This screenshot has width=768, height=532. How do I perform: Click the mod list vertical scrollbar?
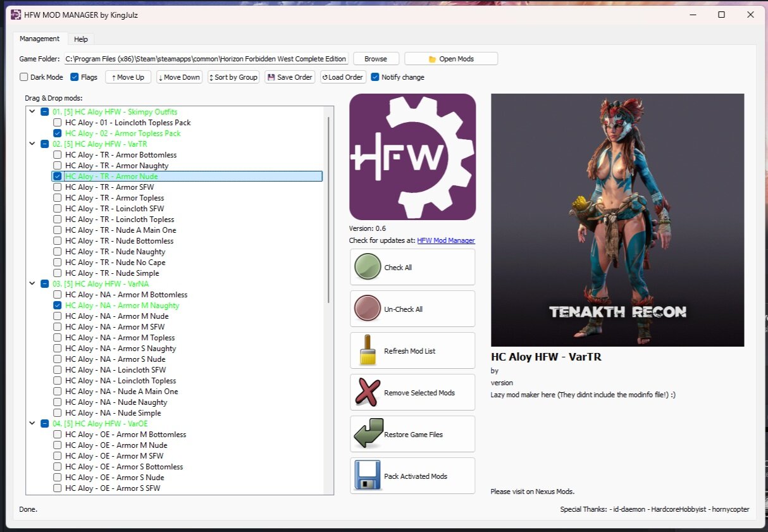[328, 209]
